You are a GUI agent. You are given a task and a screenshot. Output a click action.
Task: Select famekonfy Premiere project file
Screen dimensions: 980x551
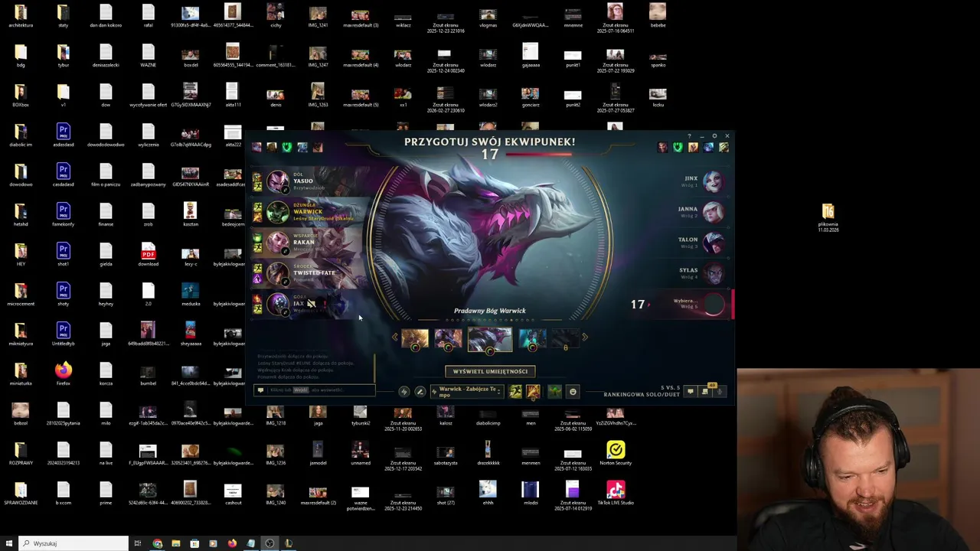63,215
